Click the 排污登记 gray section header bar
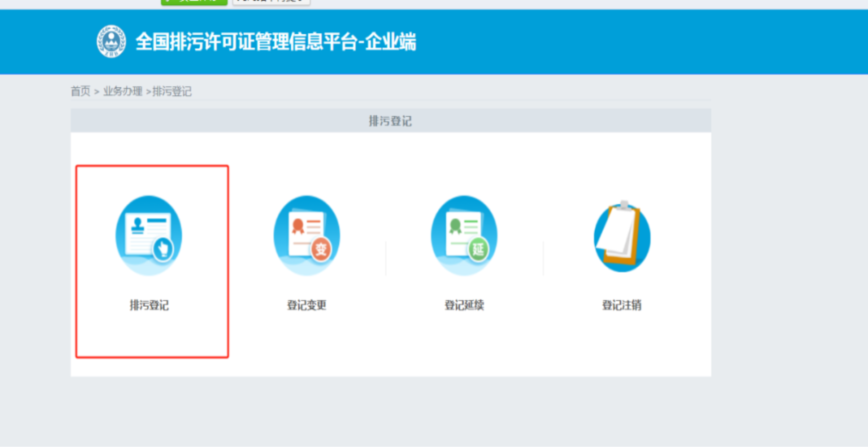868x447 pixels. click(x=390, y=121)
